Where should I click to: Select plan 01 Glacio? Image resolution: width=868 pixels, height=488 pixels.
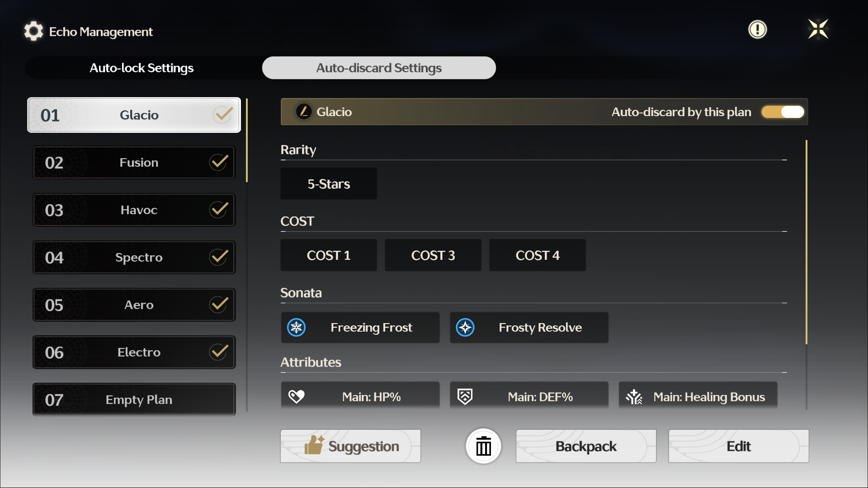(x=134, y=115)
